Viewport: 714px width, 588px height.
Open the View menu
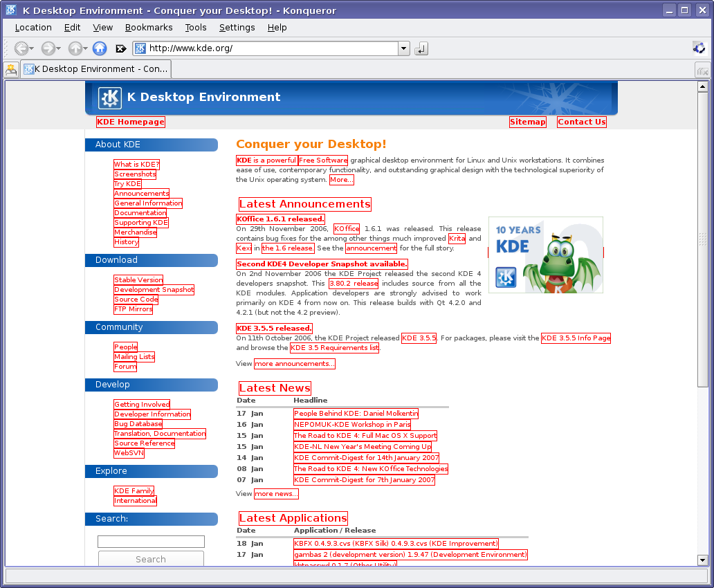103,28
